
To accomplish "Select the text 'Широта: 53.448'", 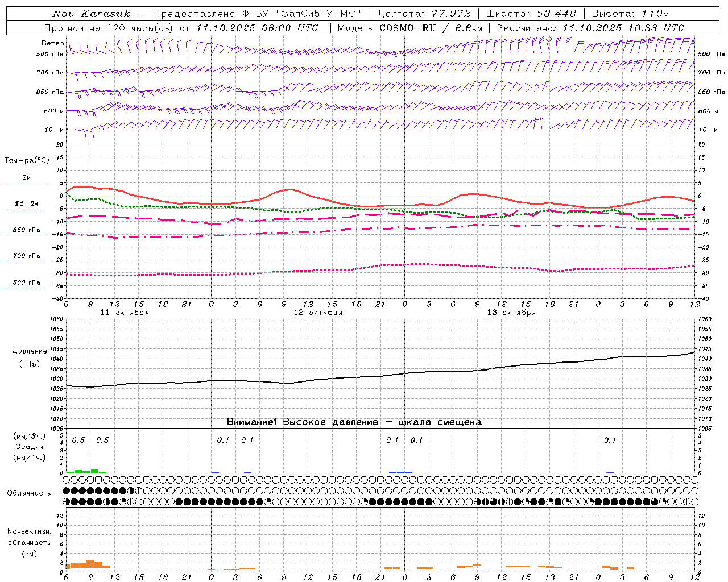I will [531, 14].
